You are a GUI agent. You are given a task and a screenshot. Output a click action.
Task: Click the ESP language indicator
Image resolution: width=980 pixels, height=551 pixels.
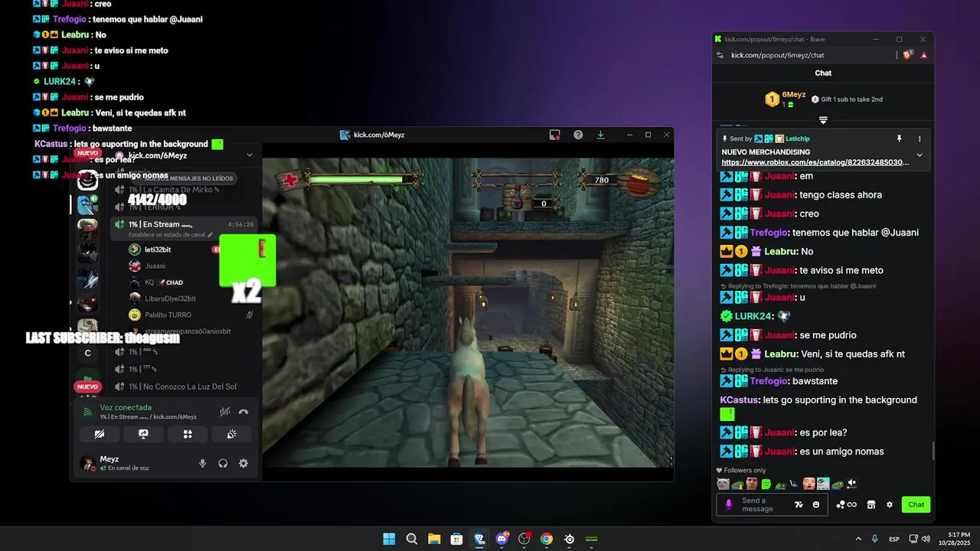point(894,540)
